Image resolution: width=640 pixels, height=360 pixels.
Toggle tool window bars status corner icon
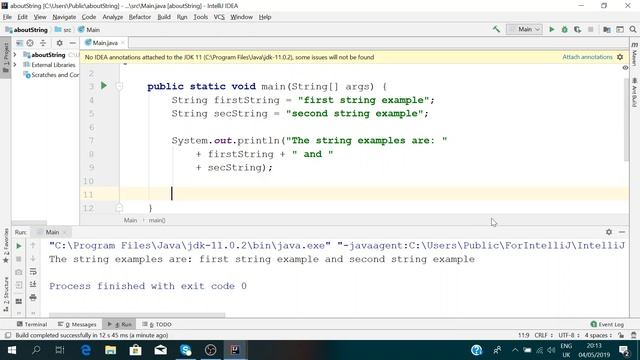(7, 335)
